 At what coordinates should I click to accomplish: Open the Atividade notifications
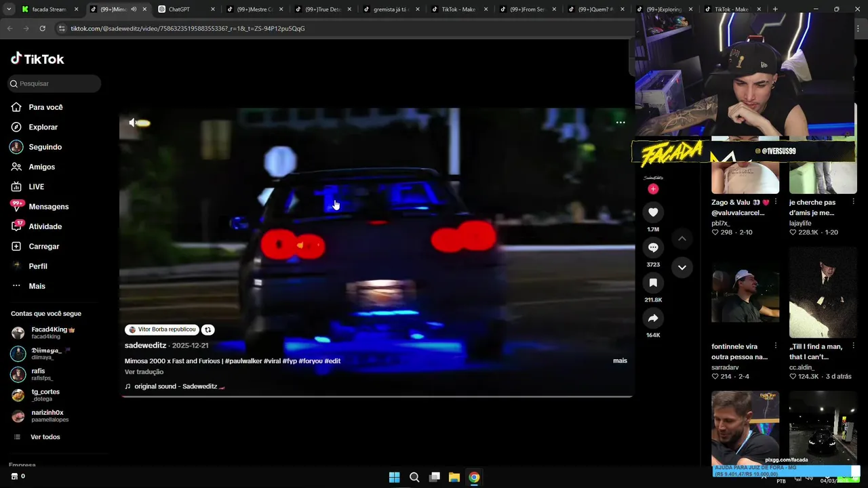[x=45, y=226]
